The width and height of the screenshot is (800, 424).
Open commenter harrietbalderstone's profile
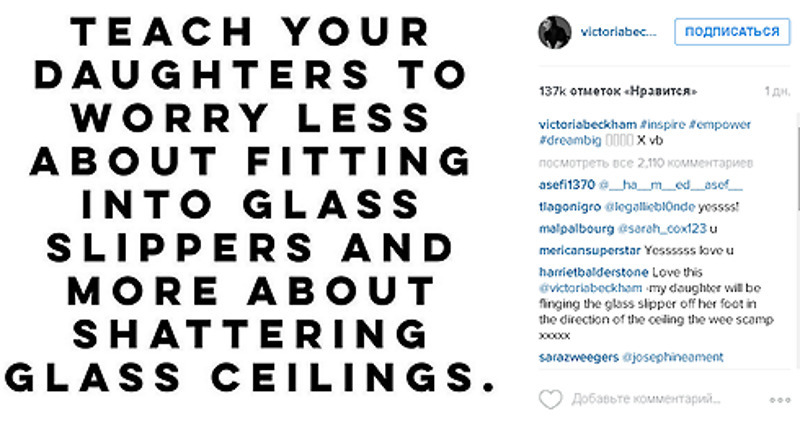[x=594, y=272]
